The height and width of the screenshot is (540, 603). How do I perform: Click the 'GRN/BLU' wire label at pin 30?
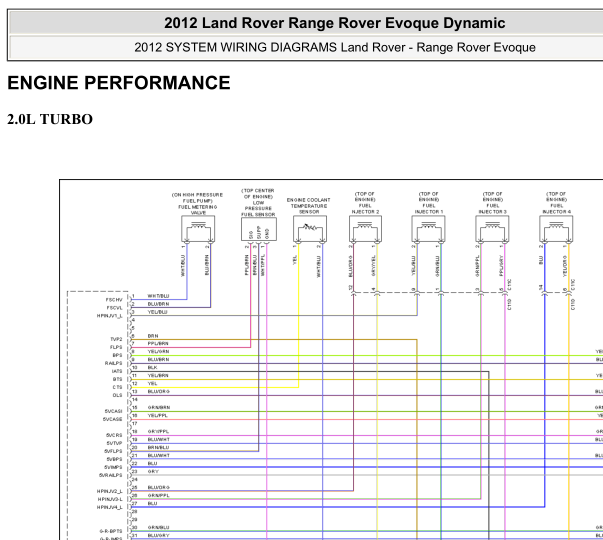[158, 528]
